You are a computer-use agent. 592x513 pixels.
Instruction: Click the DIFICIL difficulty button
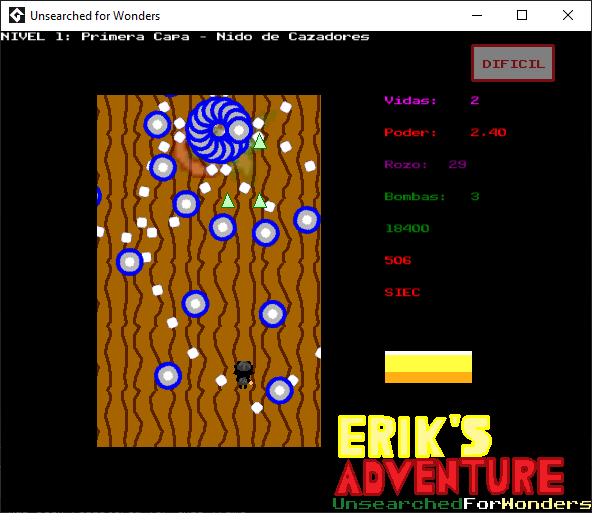pyautogui.click(x=513, y=63)
